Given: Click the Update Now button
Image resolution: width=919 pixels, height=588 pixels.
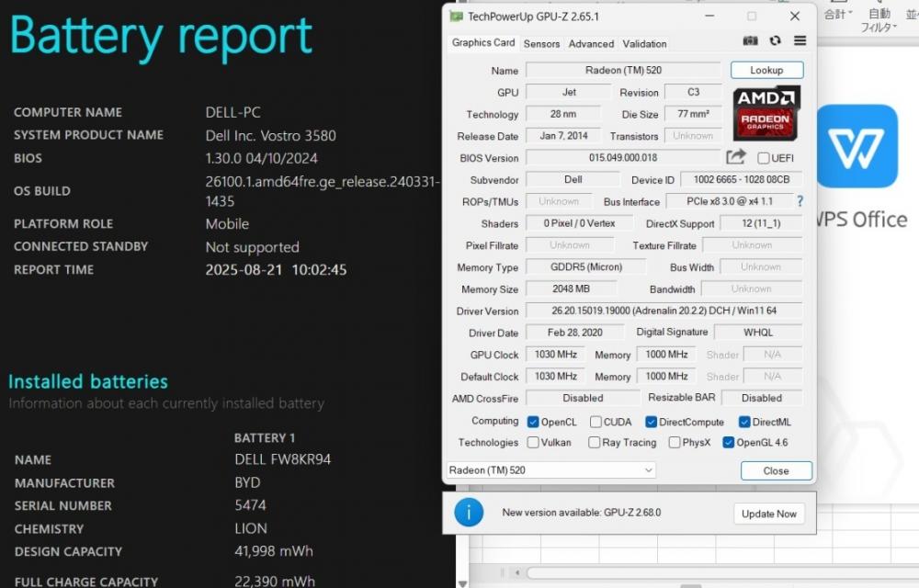Looking at the screenshot, I should 769,514.
